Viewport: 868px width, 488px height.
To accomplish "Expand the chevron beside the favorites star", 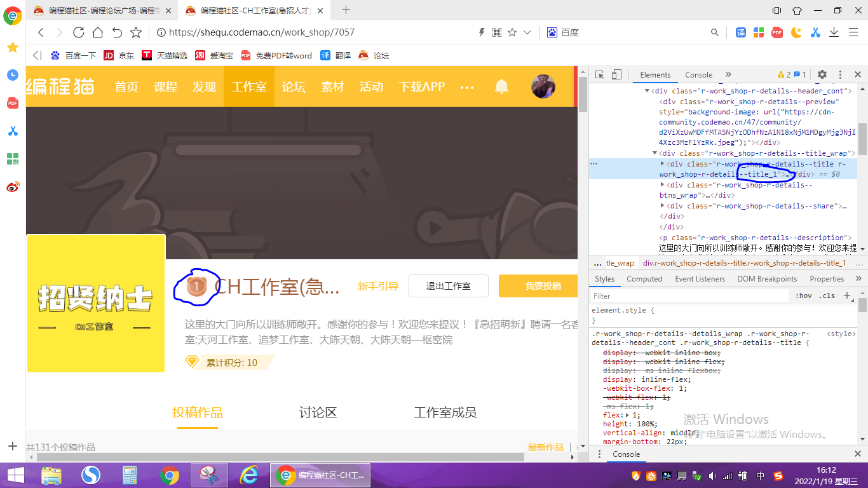I will point(527,32).
